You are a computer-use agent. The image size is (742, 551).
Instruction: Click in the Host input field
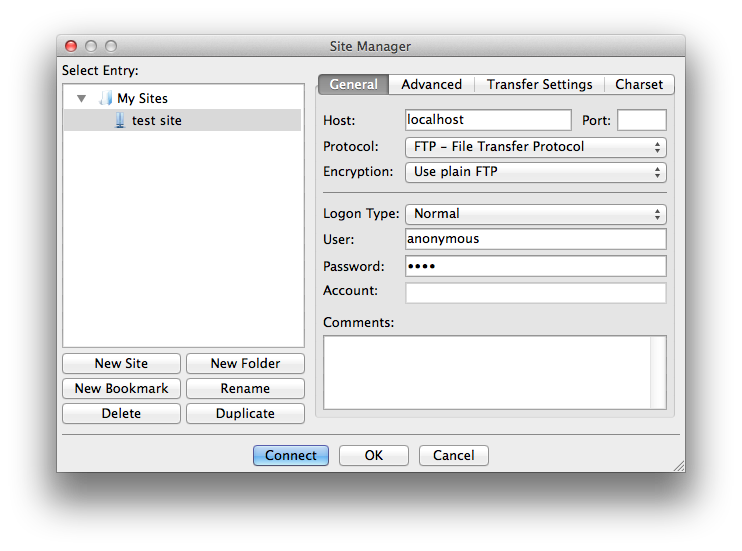pyautogui.click(x=487, y=120)
